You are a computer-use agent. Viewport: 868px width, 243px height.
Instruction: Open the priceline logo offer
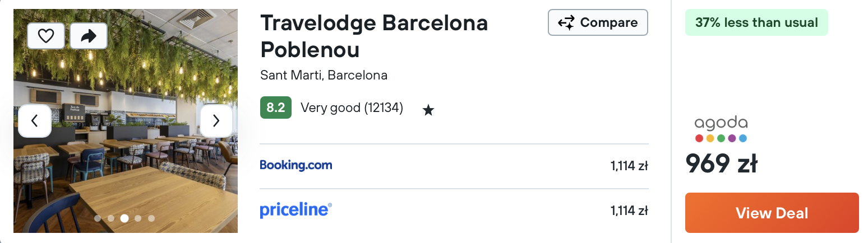[296, 210]
